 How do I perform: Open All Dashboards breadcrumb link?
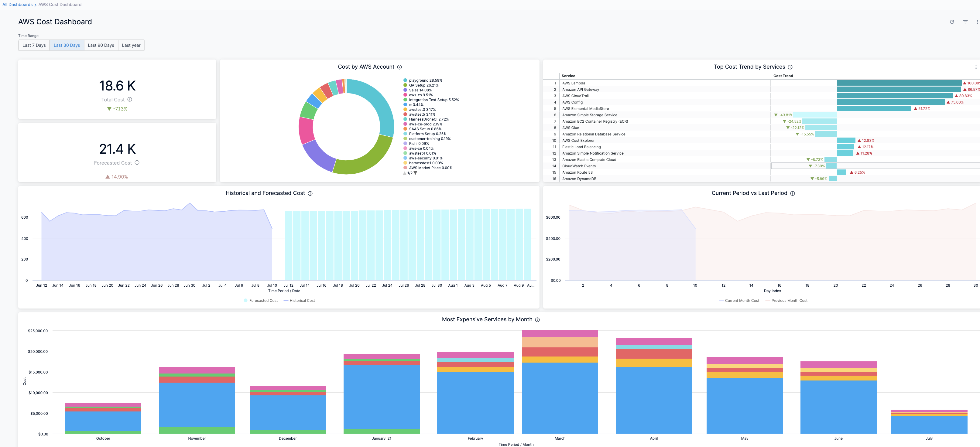(x=18, y=5)
